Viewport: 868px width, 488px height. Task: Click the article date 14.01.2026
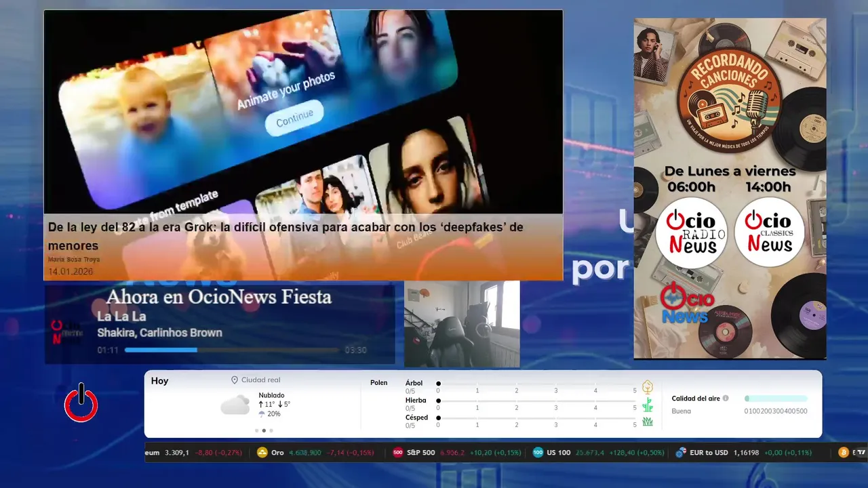click(x=71, y=271)
